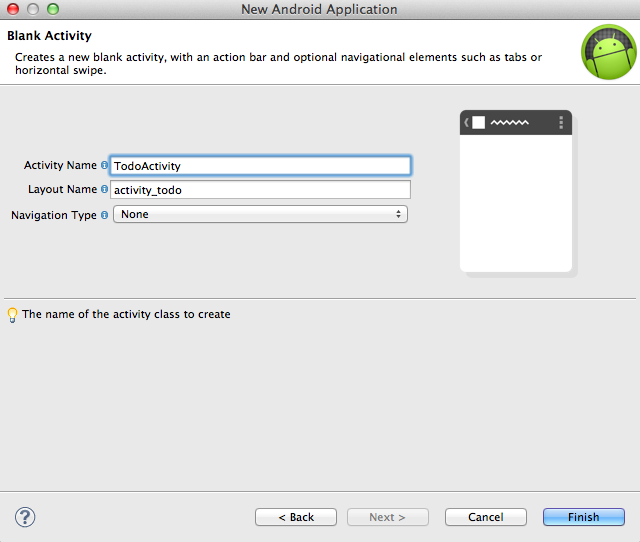The width and height of the screenshot is (640, 542).
Task: Click the Layout Name text field
Action: click(260, 190)
